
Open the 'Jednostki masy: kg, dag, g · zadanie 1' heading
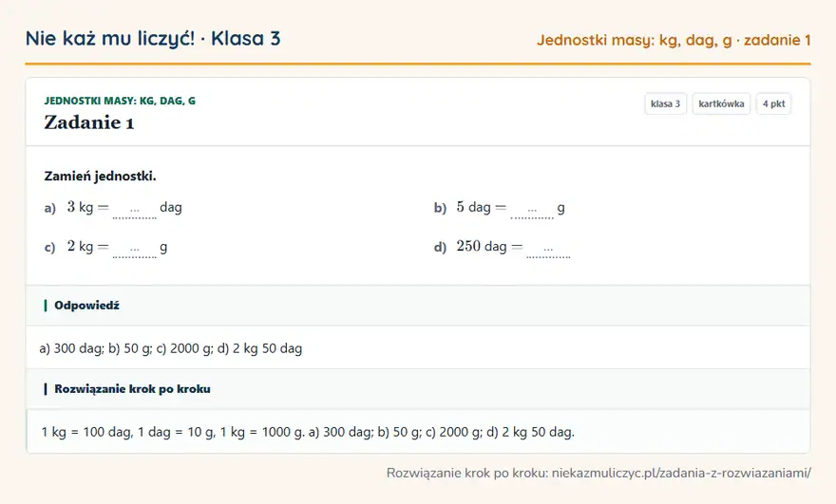(x=674, y=41)
